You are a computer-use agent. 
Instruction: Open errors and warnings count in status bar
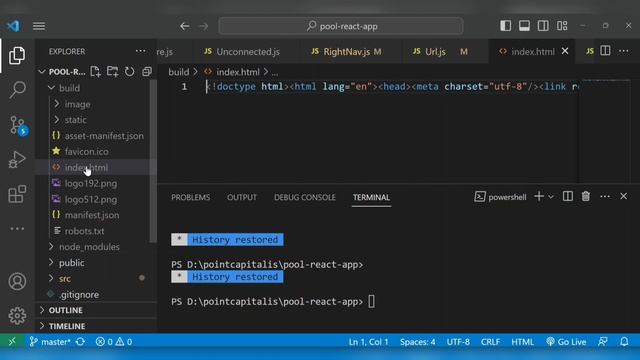(x=113, y=341)
